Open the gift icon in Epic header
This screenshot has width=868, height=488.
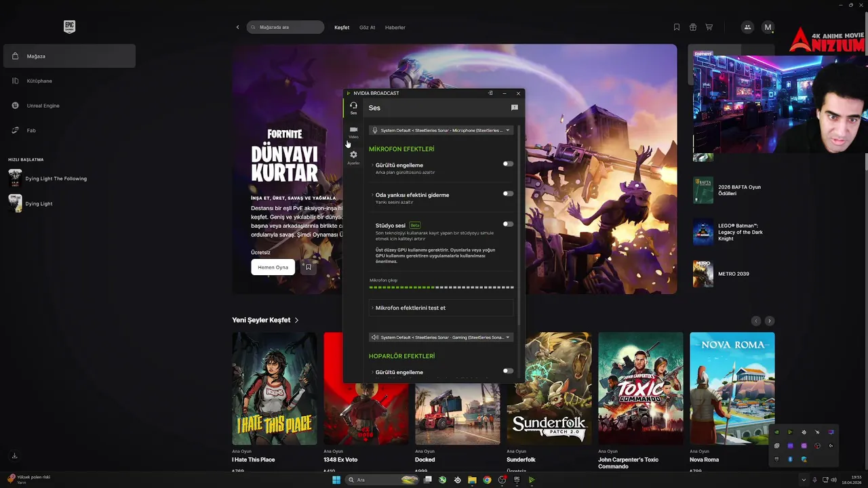693,27
